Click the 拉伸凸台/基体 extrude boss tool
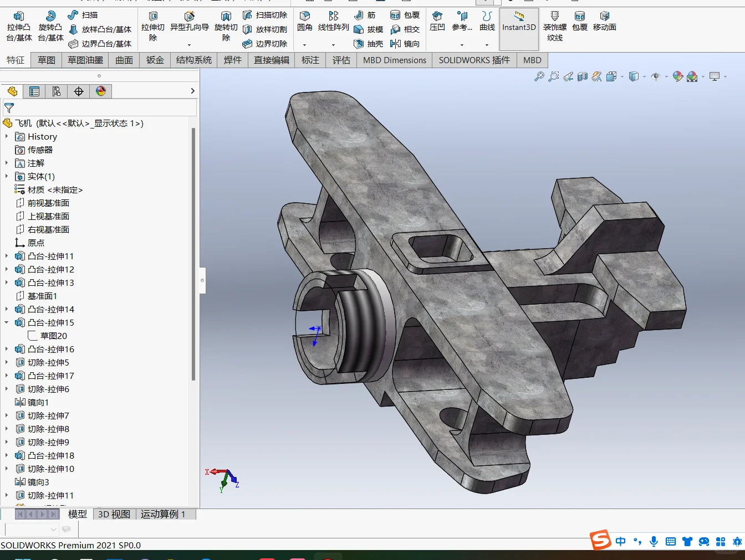The width and height of the screenshot is (745, 560). coord(19,26)
